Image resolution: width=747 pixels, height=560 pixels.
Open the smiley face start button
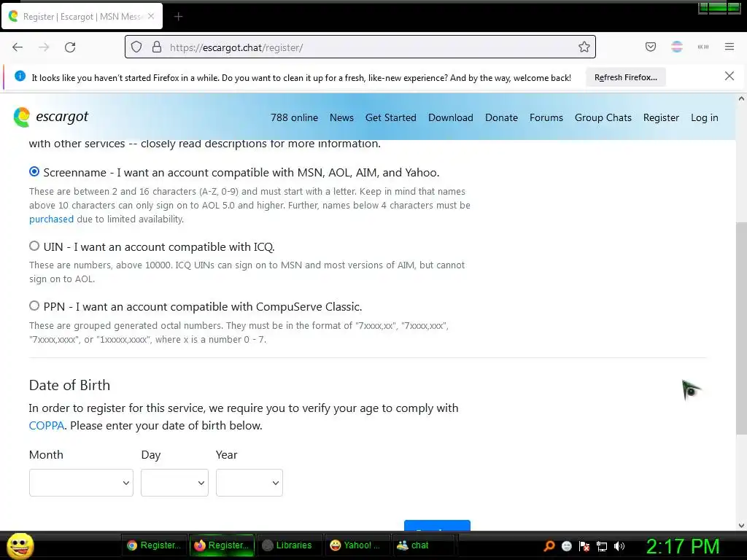tap(20, 545)
